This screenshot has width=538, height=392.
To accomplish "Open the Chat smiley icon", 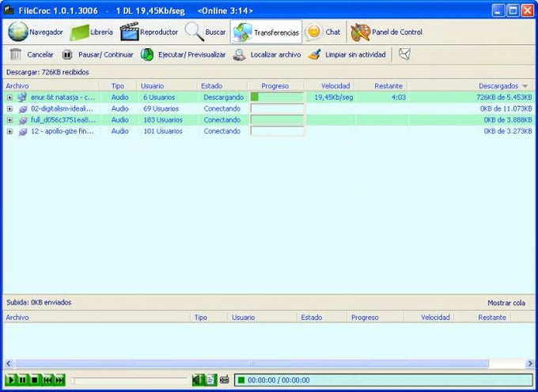I will point(313,32).
